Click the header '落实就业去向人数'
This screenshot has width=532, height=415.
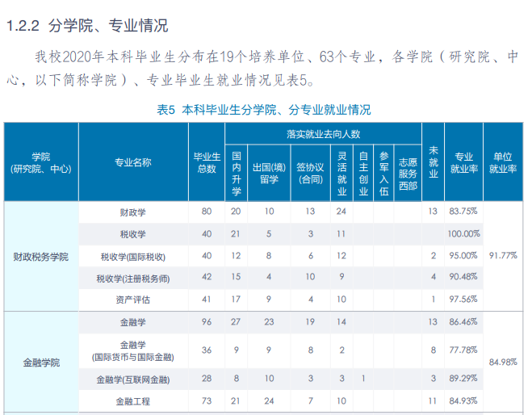point(323,134)
